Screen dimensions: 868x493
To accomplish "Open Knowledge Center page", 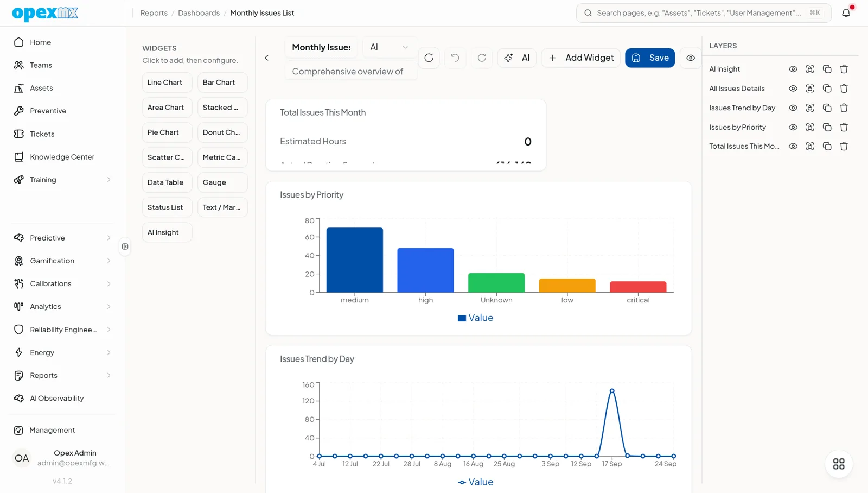I will point(62,157).
